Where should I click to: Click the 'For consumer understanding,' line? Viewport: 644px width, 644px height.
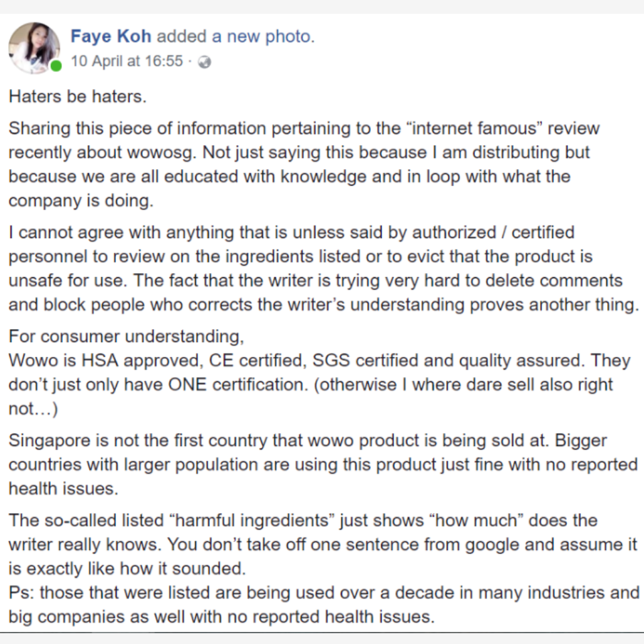pyautogui.click(x=127, y=336)
